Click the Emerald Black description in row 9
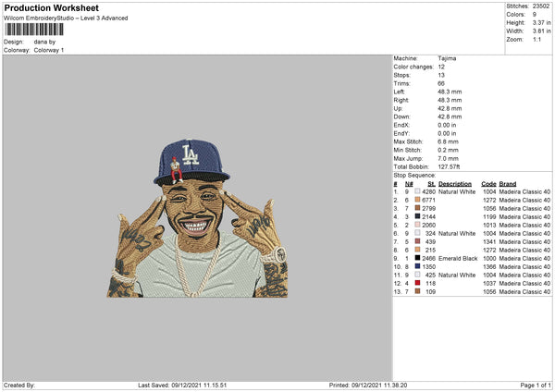The image size is (555, 392). (x=458, y=258)
